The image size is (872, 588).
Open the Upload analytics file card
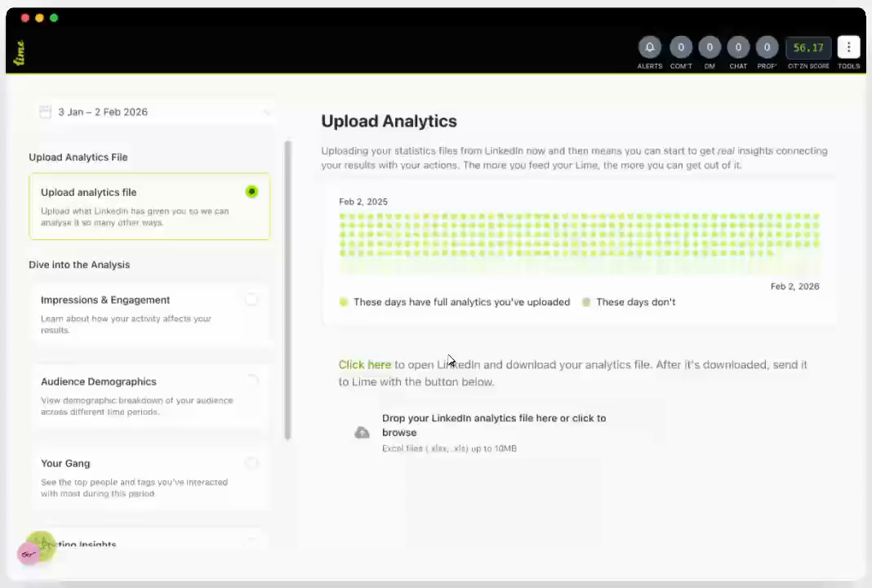point(149,207)
